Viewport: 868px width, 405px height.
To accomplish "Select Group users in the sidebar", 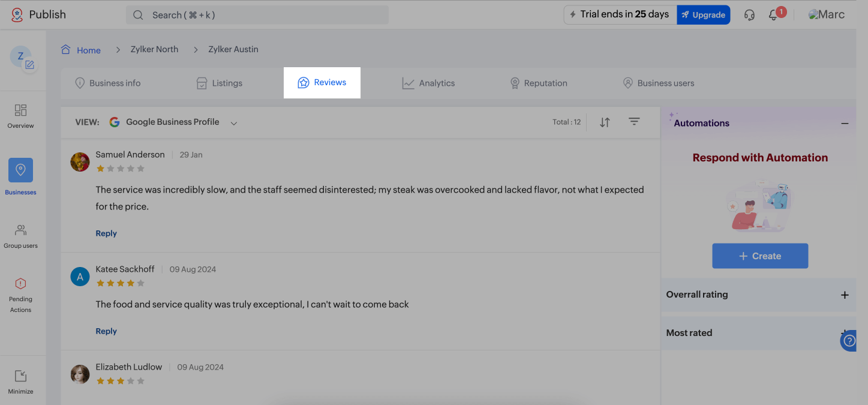I will pos(20,236).
